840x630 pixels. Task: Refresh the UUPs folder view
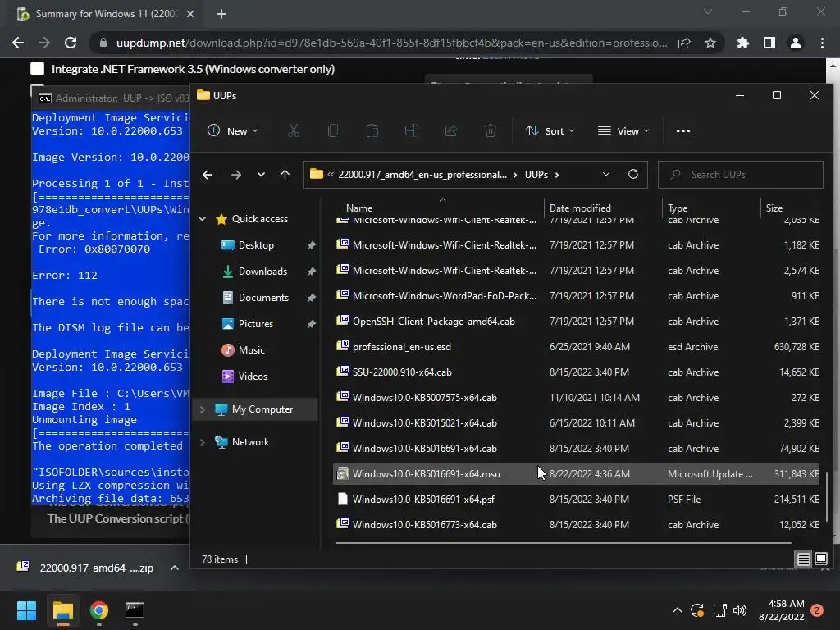point(633,174)
